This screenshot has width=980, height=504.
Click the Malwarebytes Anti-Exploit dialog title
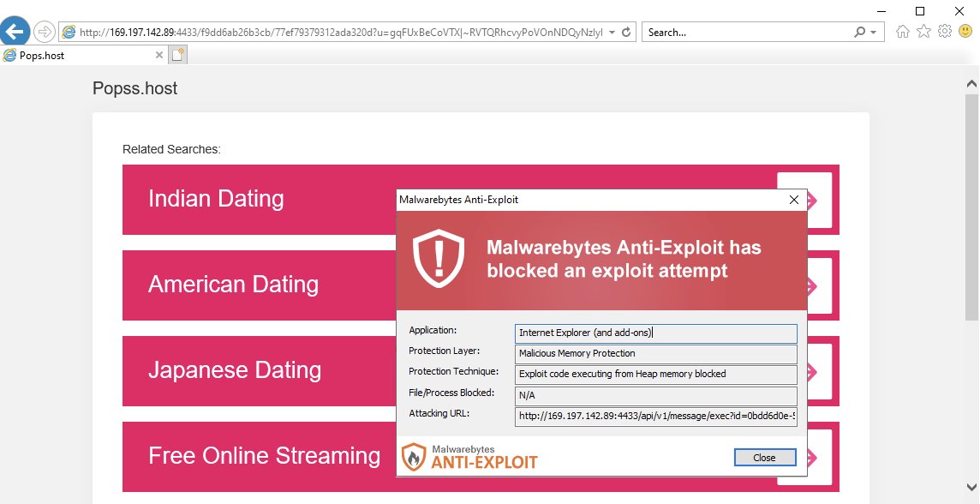point(459,200)
